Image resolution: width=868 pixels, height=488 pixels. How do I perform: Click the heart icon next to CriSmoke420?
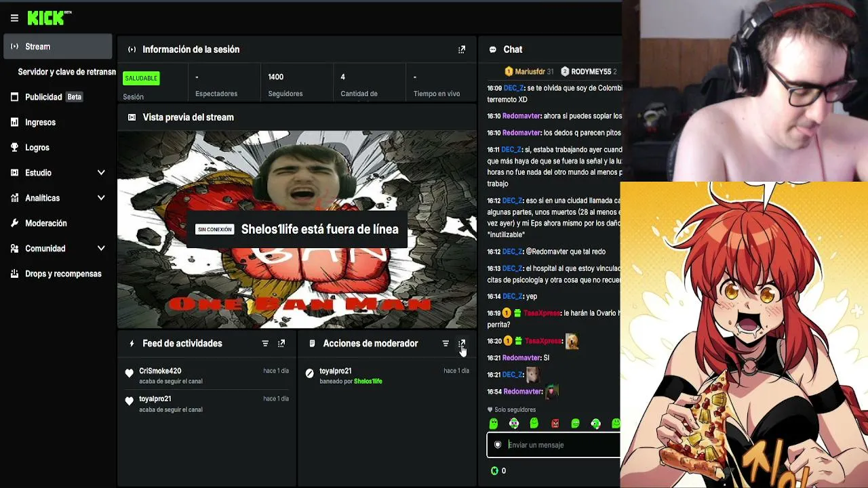[x=130, y=373]
